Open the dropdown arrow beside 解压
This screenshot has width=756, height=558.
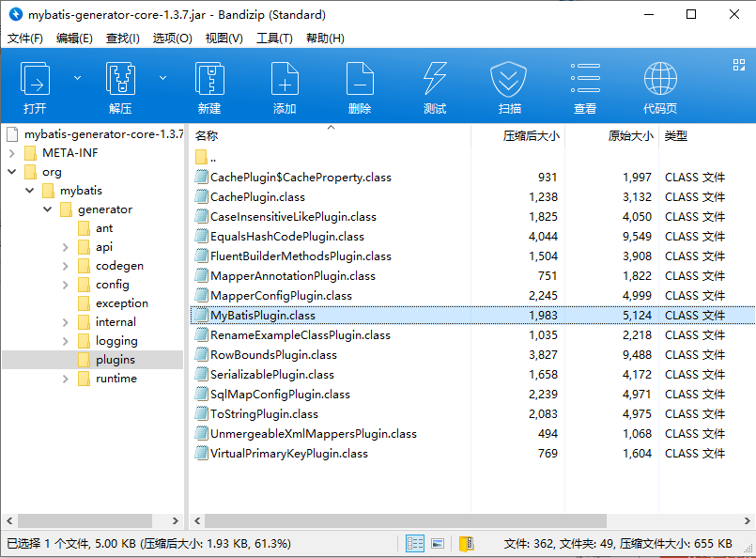(x=163, y=78)
